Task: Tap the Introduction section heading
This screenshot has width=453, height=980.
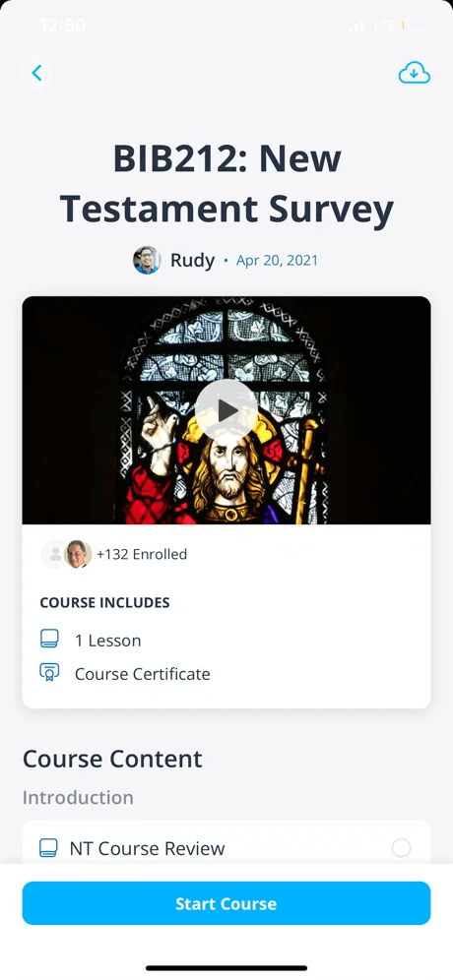Action: pos(78,798)
